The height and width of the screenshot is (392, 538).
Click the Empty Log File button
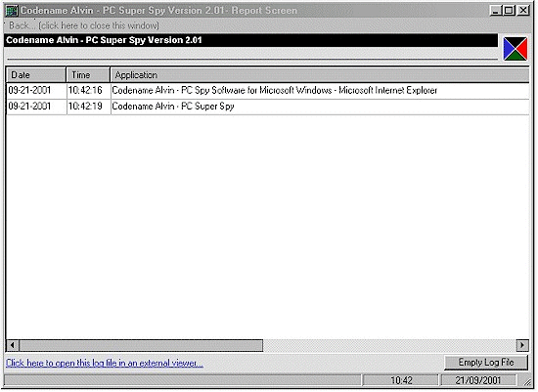486,363
